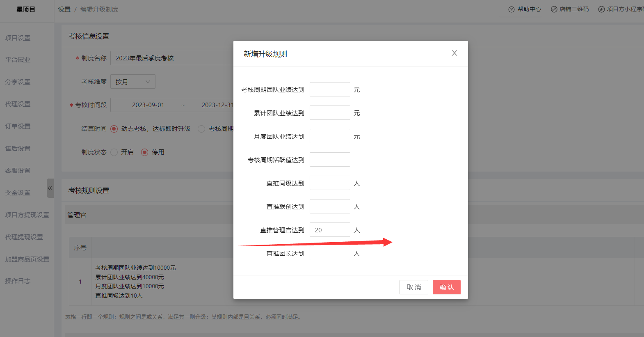Click the 直推管理官达到 field containing 20
Viewport: 644px width, 337px height.
(329, 230)
